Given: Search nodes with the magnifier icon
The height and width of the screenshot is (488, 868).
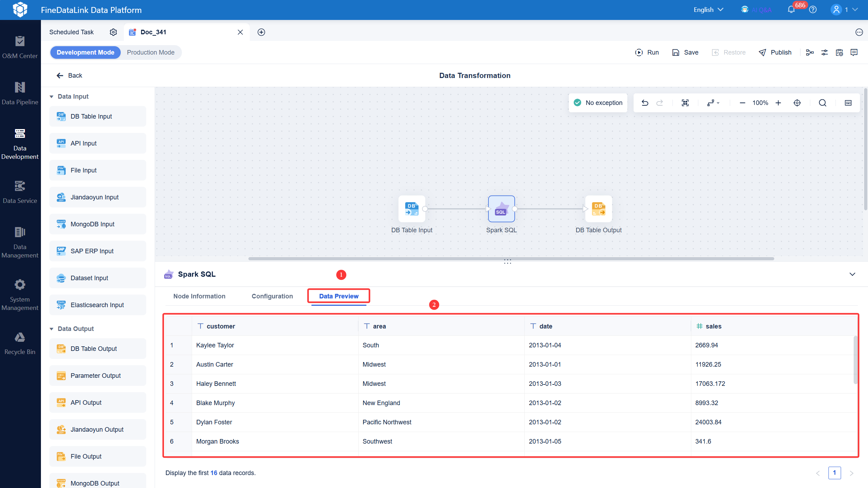Looking at the screenshot, I should tap(823, 103).
